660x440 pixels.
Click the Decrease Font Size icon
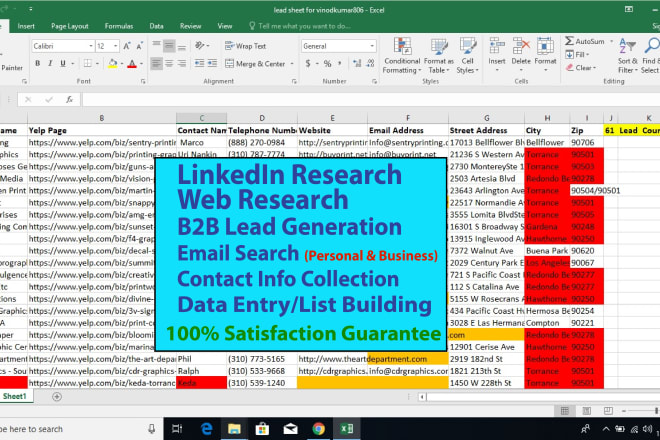click(x=139, y=46)
